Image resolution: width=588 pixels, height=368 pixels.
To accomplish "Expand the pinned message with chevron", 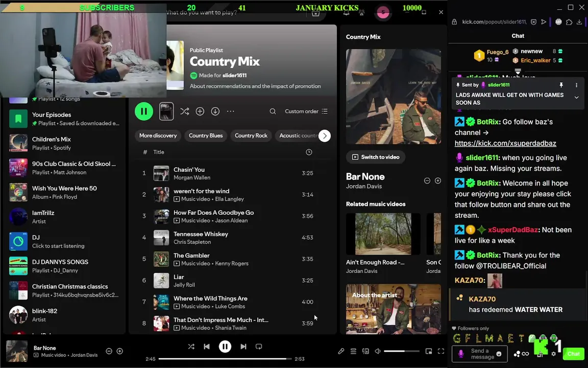I will 576,98.
